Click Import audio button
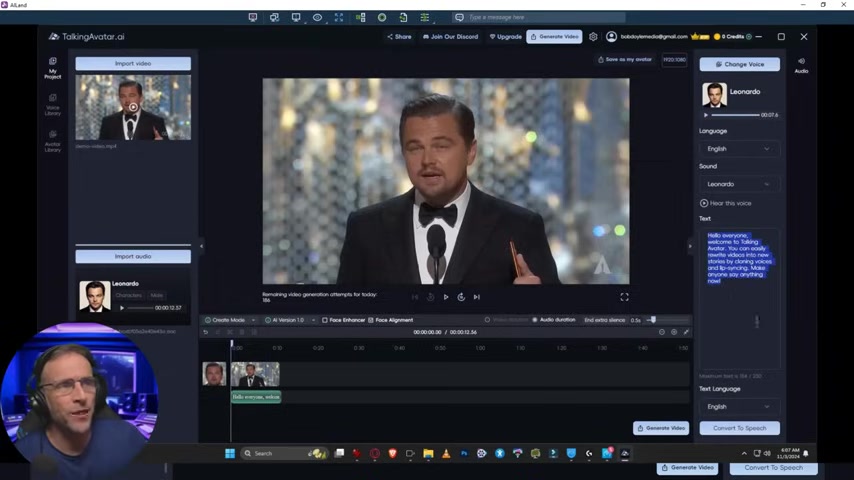 (x=133, y=257)
